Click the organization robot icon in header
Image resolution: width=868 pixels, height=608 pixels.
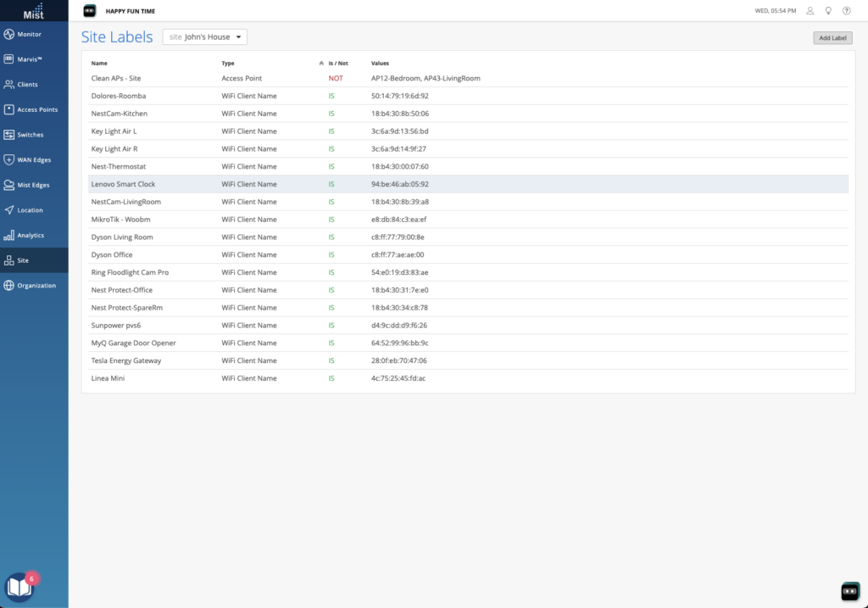click(90, 10)
